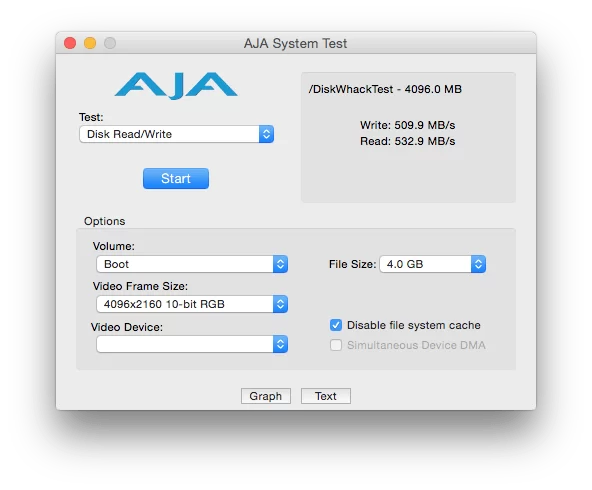Open the Boot volume dropdown
This screenshot has width=592, height=490.
192,264
